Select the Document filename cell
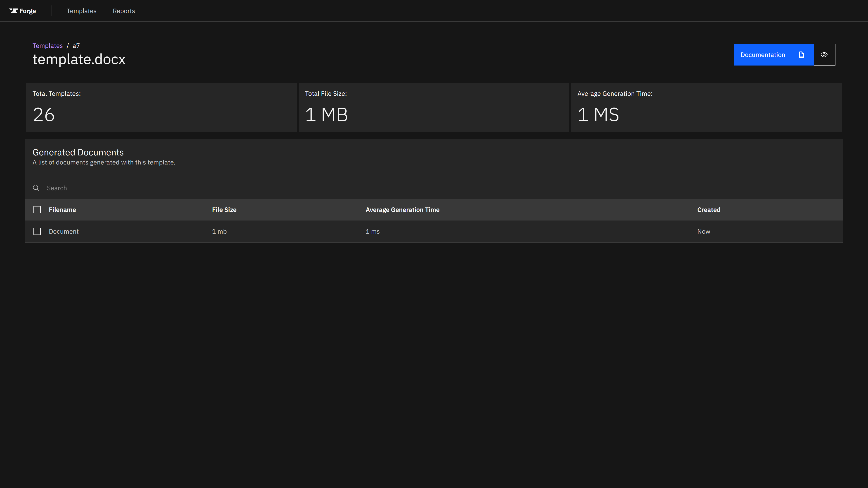The height and width of the screenshot is (488, 868). click(x=64, y=231)
